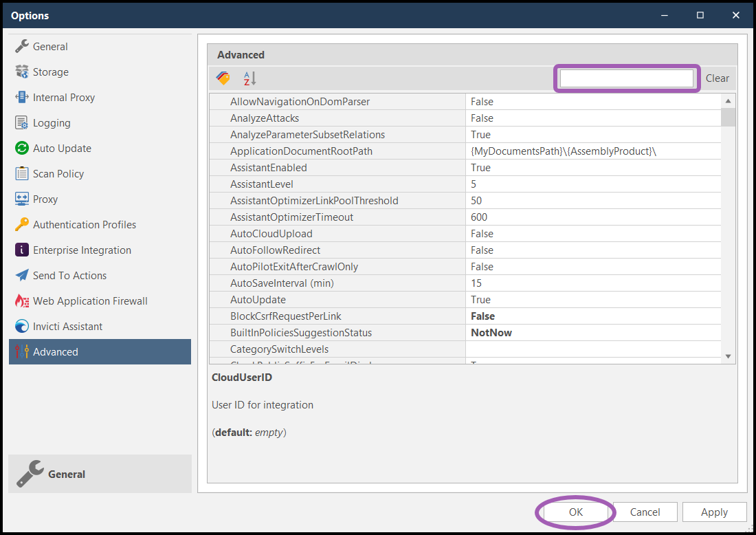This screenshot has width=756, height=535.
Task: Select the Send To Actions paper plane icon
Action: tap(19, 275)
